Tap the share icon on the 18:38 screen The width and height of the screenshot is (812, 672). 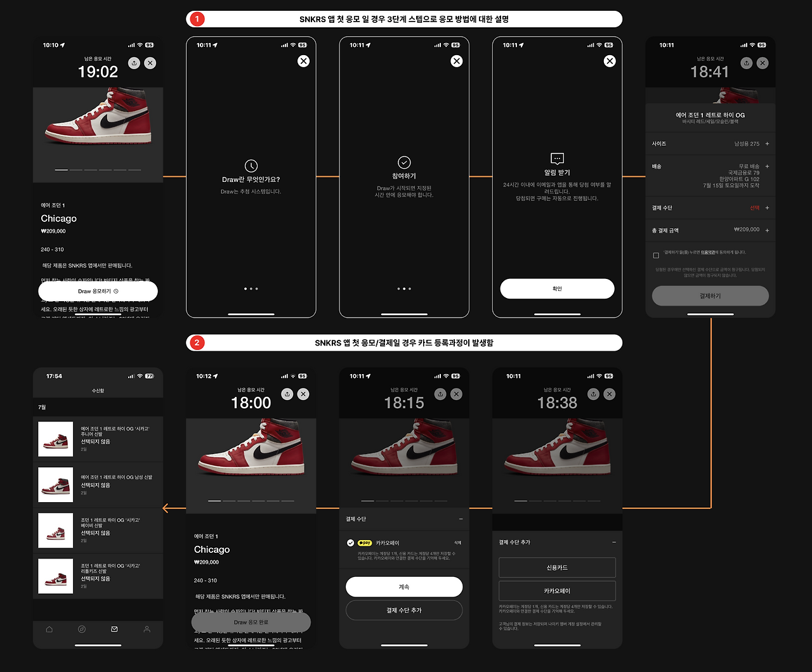coord(594,394)
